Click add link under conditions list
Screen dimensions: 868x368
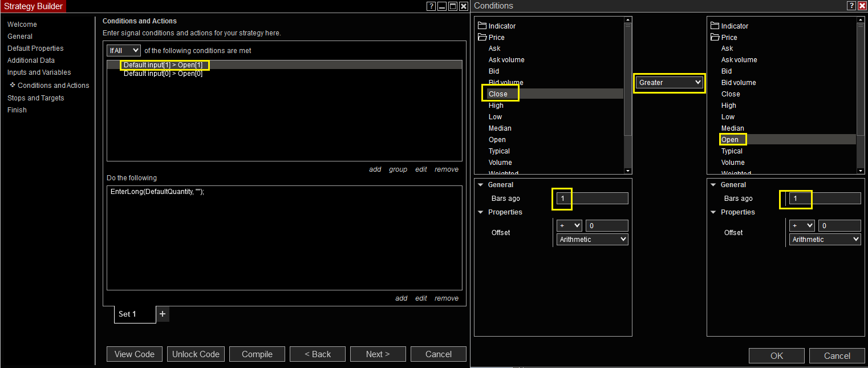tap(375, 169)
